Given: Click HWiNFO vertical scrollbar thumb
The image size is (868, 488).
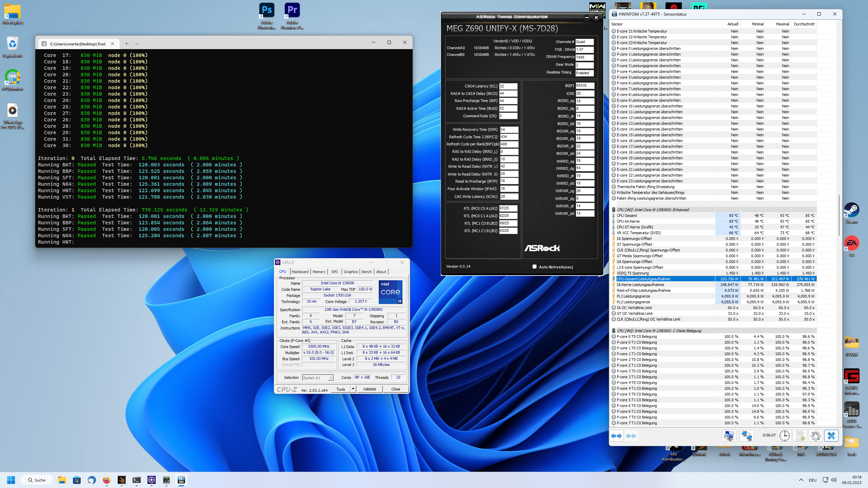Looking at the screenshot, I should (840, 215).
